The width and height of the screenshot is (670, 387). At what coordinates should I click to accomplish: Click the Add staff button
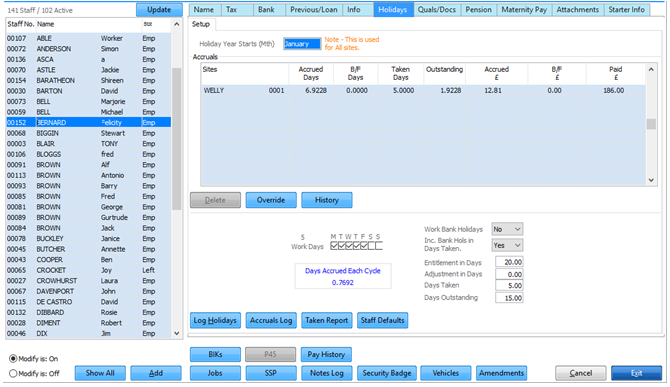pyautogui.click(x=156, y=373)
